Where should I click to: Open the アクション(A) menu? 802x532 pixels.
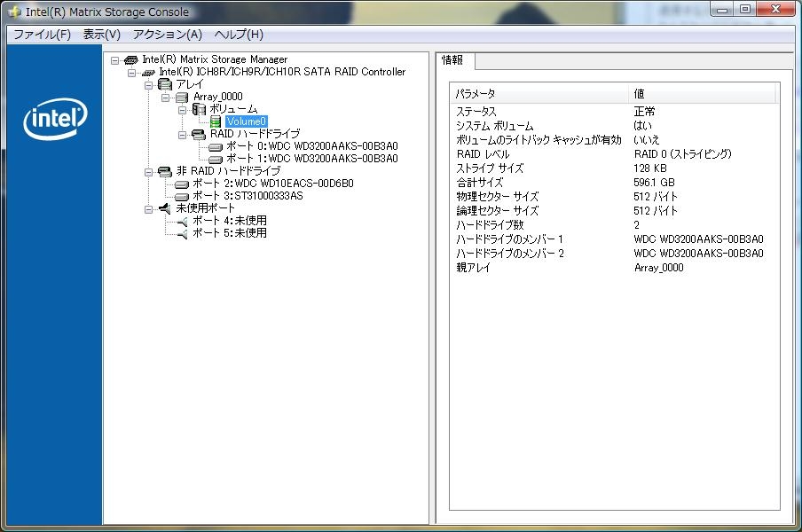click(x=168, y=35)
